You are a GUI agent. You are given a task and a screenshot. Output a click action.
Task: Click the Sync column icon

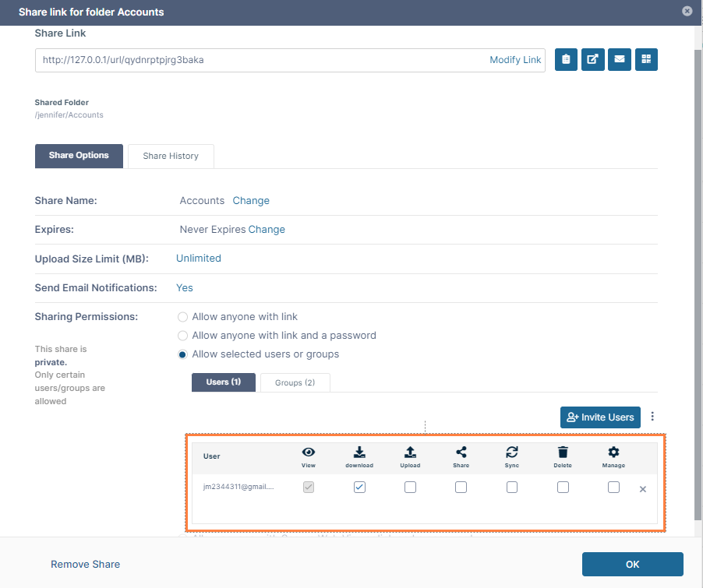point(512,452)
